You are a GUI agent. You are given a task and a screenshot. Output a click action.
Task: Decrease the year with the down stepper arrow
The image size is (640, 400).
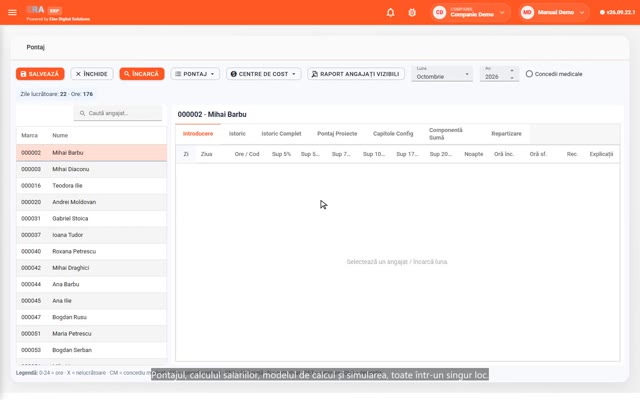[x=512, y=78]
